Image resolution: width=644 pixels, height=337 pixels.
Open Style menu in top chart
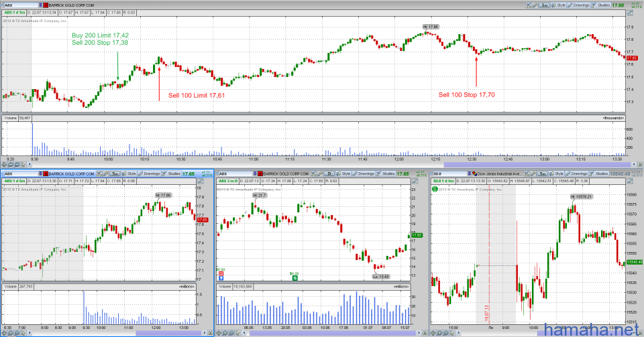[x=558, y=5]
